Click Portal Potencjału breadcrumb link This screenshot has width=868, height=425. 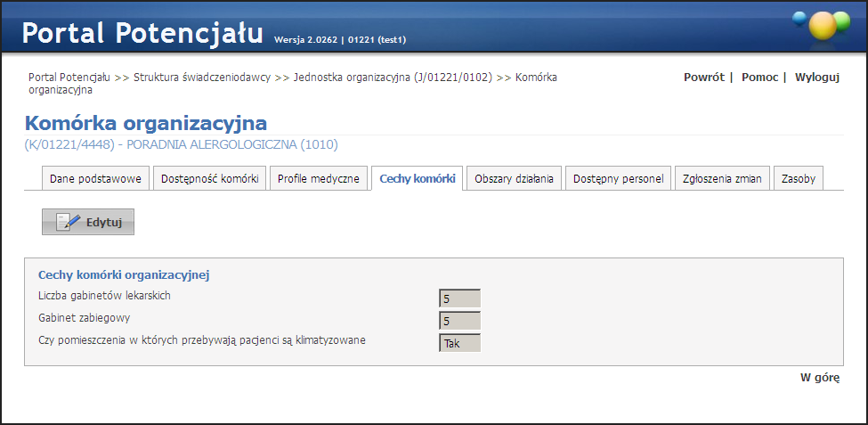[69, 78]
